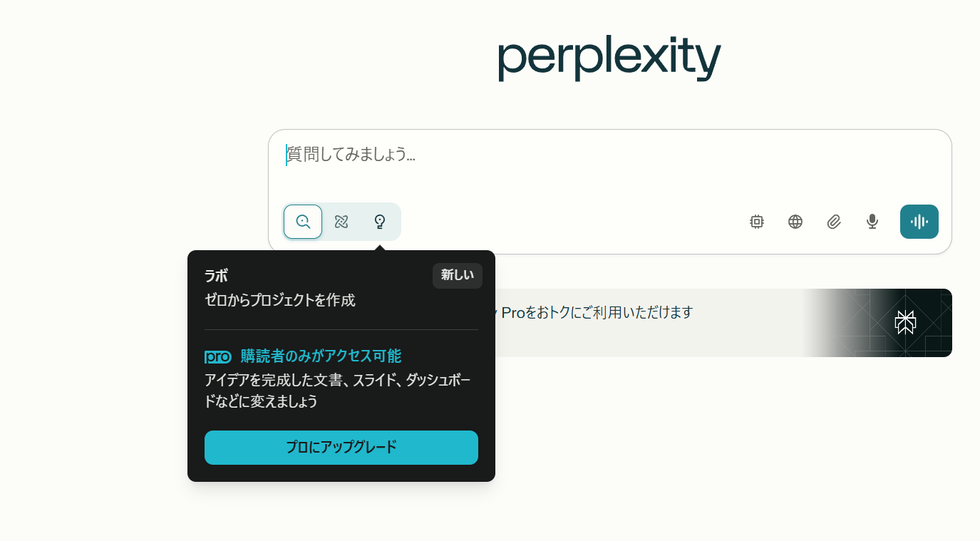This screenshot has width=980, height=541.
Task: Open the AI model chip selector
Action: click(757, 222)
